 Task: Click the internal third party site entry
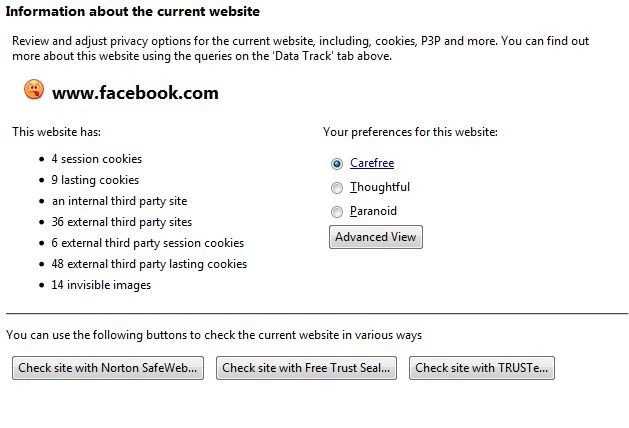point(120,201)
